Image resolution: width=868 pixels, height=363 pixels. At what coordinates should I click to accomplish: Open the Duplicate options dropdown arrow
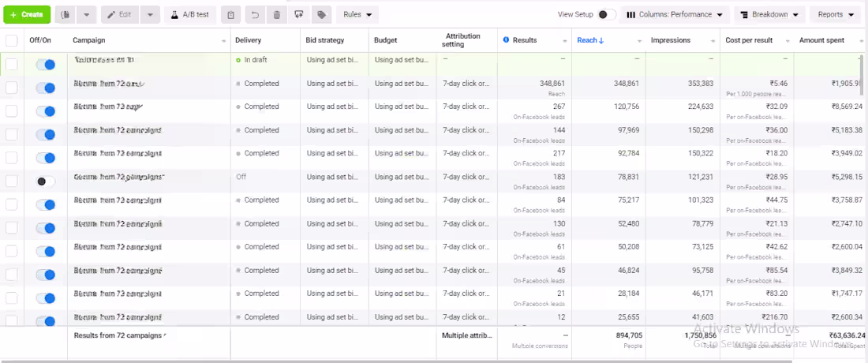click(86, 14)
